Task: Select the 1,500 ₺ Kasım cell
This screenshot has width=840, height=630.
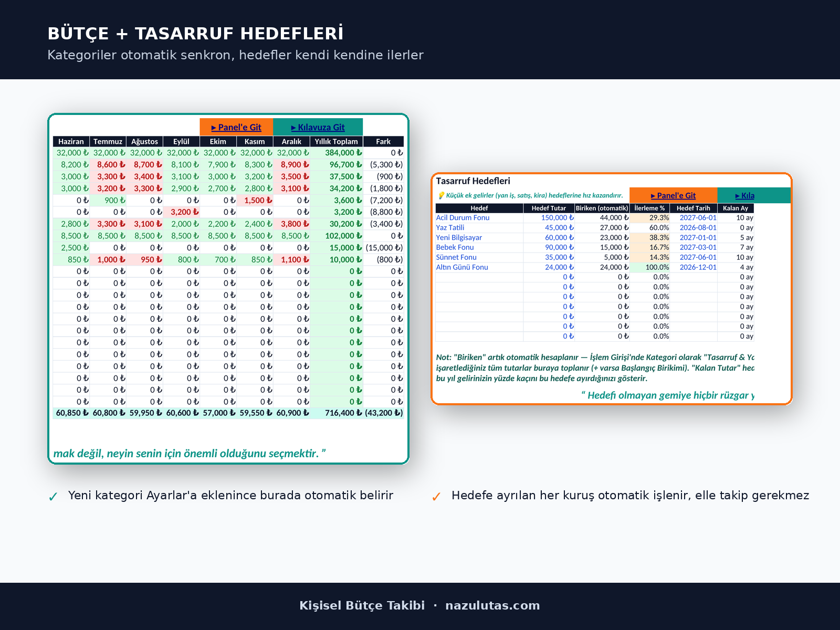Action: (255, 201)
